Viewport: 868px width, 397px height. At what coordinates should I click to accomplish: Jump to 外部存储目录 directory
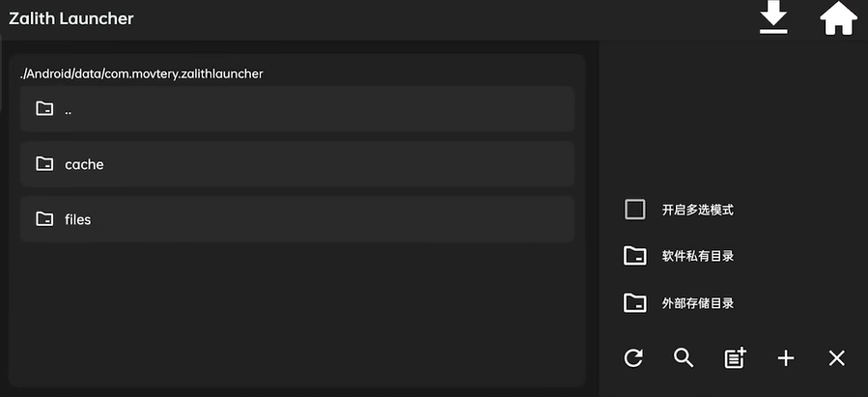pyautogui.click(x=697, y=303)
